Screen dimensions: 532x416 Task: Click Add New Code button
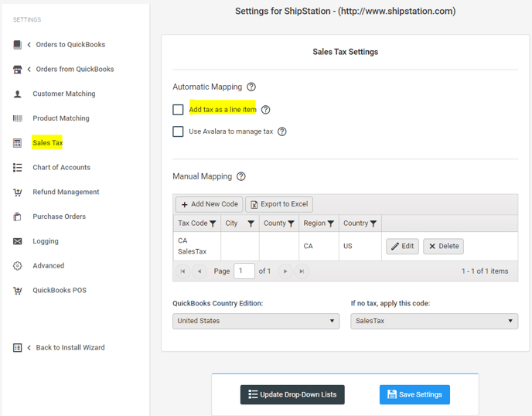[210, 204]
